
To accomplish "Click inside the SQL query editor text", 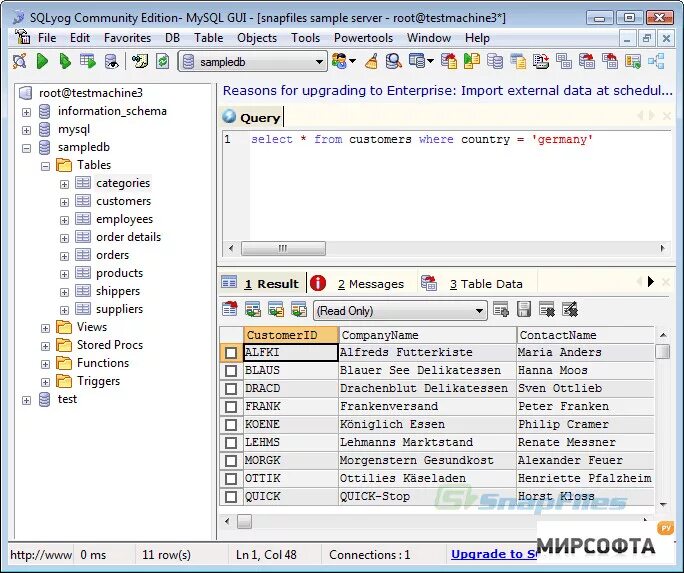I will pyautogui.click(x=421, y=140).
